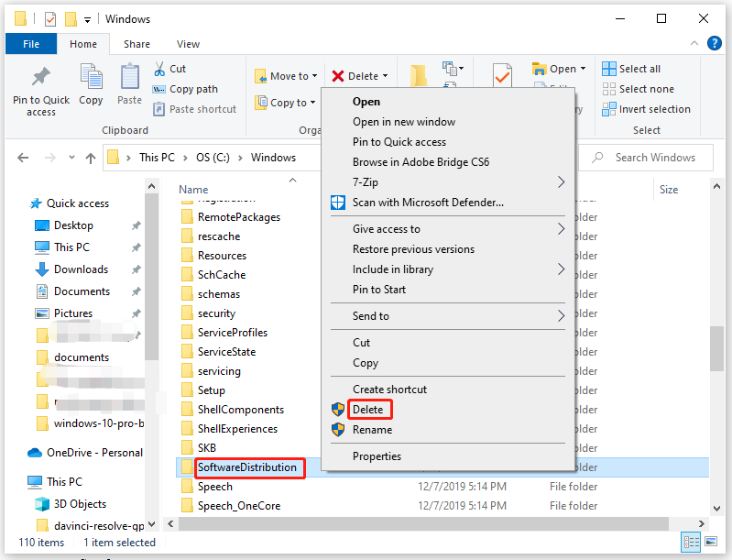The width and height of the screenshot is (732, 560).
Task: Click the Select all icon
Action: point(608,69)
